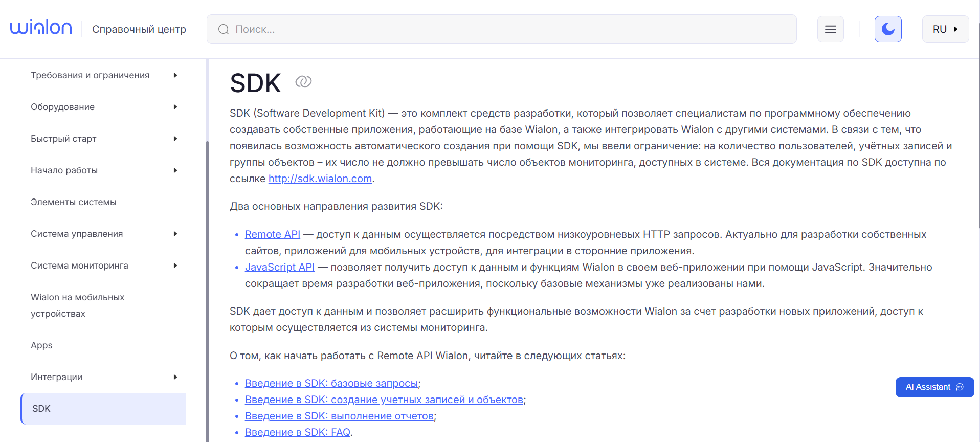Open the JavaScript API link

[279, 267]
